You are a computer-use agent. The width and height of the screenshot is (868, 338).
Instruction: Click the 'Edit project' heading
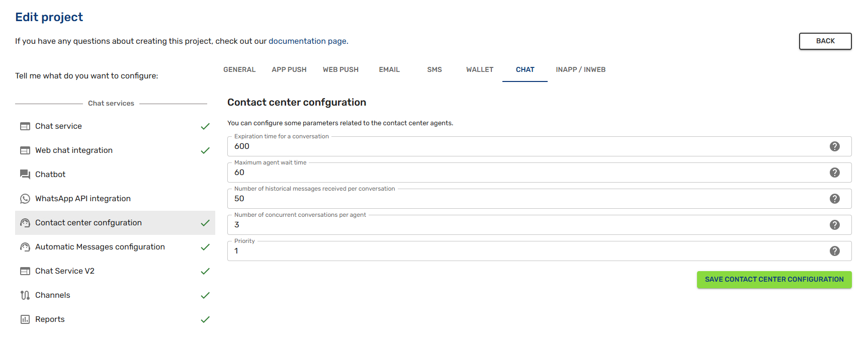click(49, 17)
